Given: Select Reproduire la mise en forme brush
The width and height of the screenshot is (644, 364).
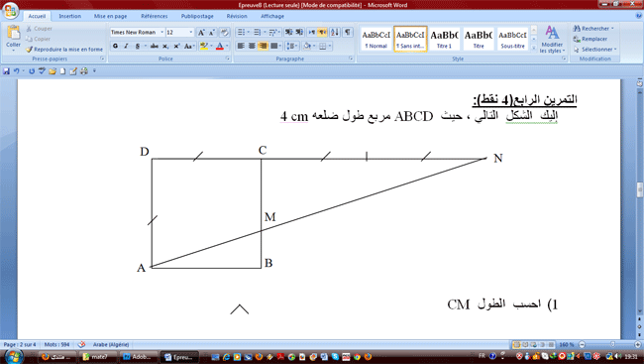Looking at the screenshot, I should 64,50.
